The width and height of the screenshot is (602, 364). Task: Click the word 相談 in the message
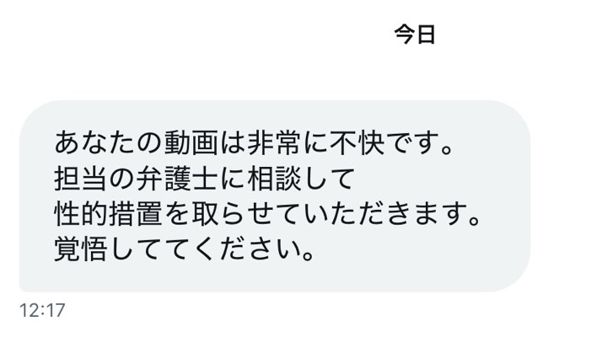point(274,179)
